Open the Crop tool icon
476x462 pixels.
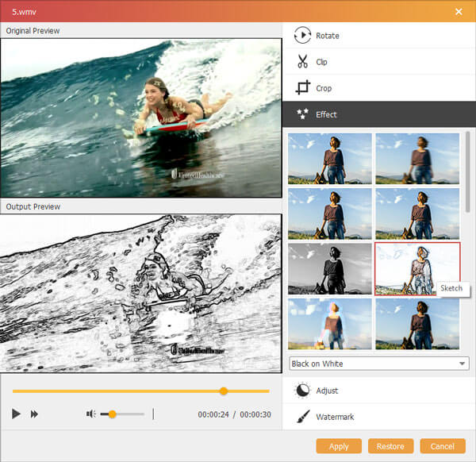click(302, 88)
